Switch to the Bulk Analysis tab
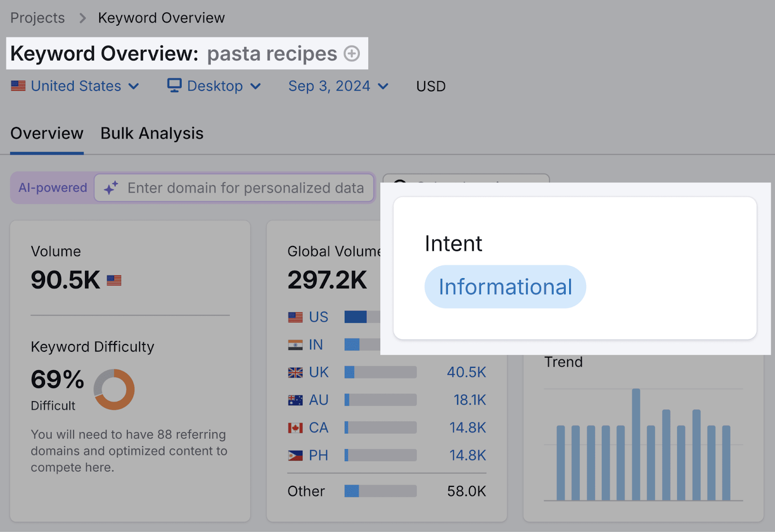The height and width of the screenshot is (532, 775). (151, 133)
